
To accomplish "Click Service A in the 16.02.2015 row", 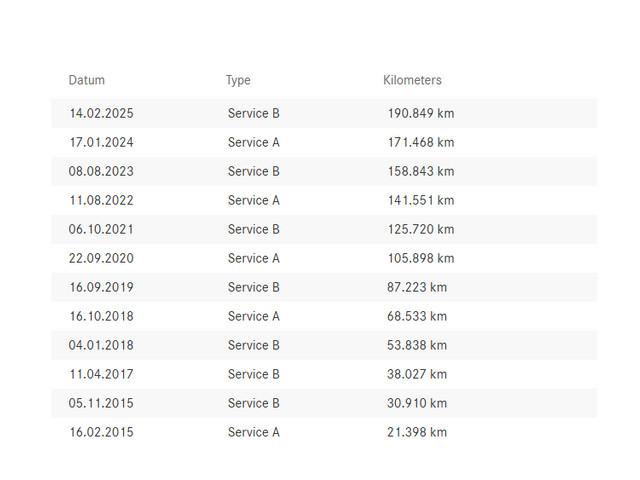I will click(x=254, y=432).
